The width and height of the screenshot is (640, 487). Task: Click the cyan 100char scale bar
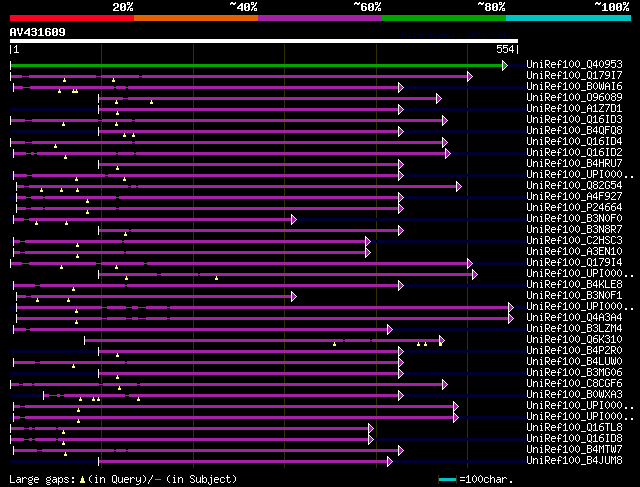point(447,480)
